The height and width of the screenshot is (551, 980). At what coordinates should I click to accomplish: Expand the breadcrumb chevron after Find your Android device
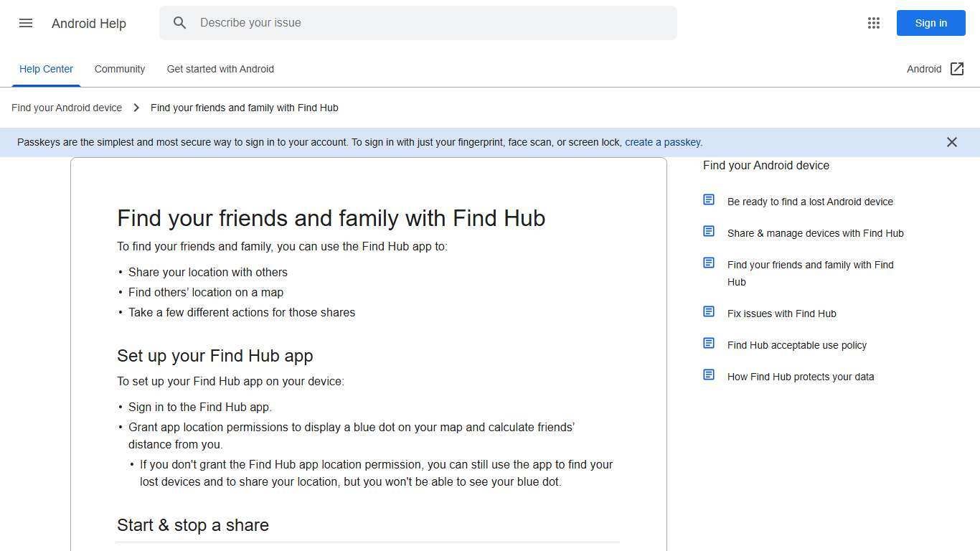click(136, 108)
